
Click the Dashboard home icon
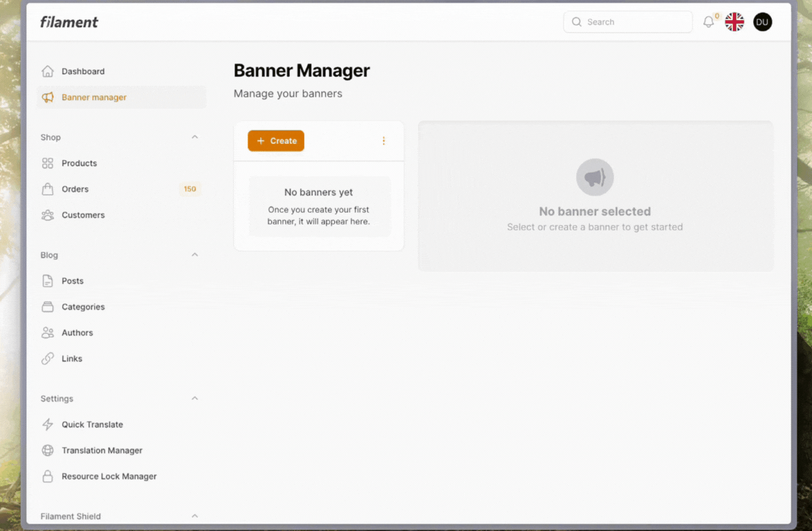click(48, 71)
